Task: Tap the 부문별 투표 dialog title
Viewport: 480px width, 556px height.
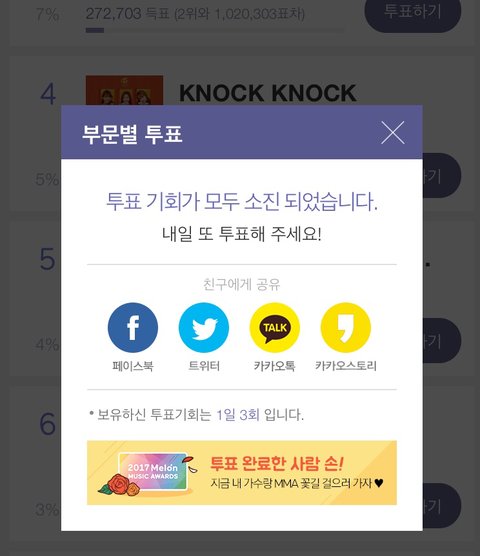Action: (132, 134)
